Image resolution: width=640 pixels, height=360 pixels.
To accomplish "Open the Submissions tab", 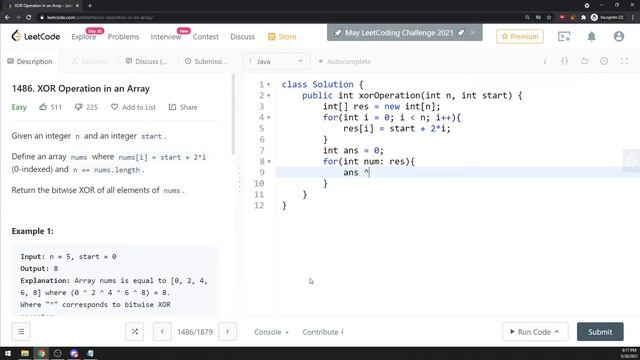I will pyautogui.click(x=206, y=61).
